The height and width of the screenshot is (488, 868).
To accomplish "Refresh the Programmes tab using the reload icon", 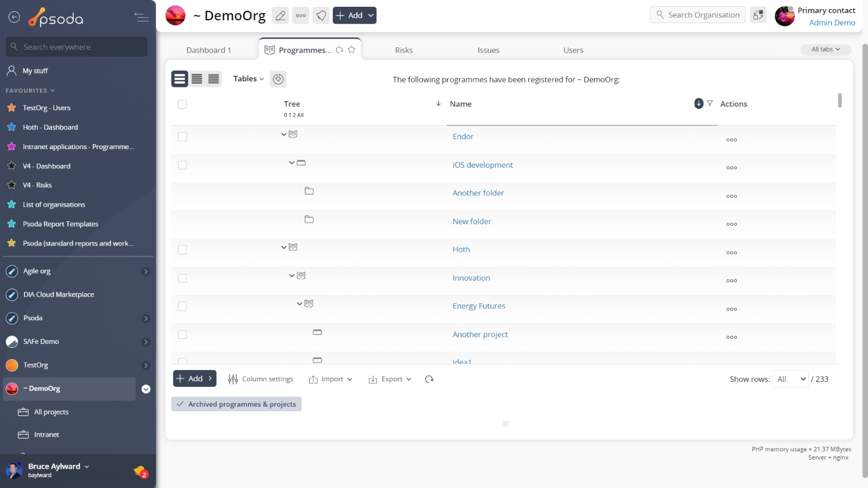I will point(340,50).
